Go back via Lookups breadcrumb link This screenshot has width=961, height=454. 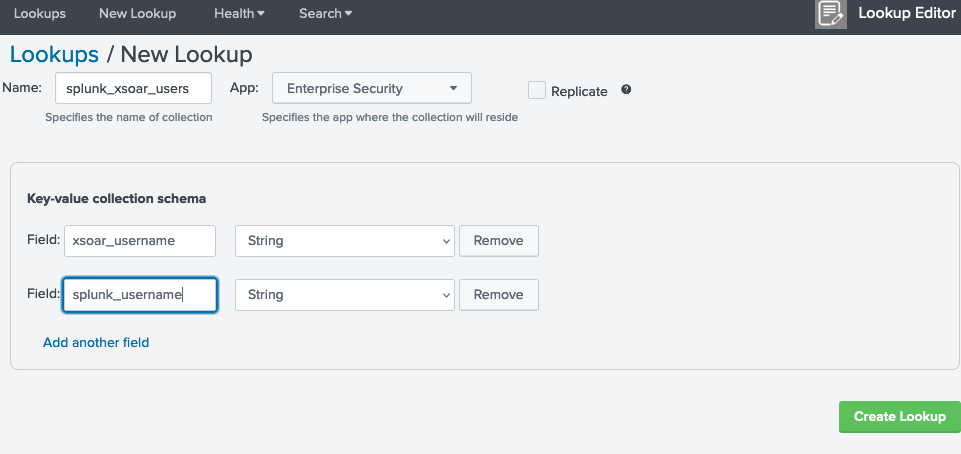click(54, 54)
